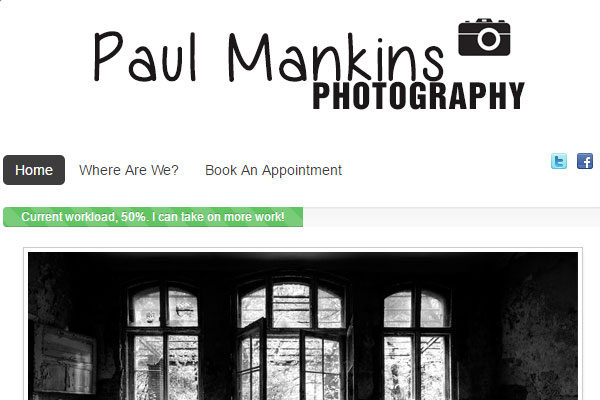Screen dimensions: 600x400
Task: Click the camera icon in the logo
Action: pyautogui.click(x=484, y=37)
